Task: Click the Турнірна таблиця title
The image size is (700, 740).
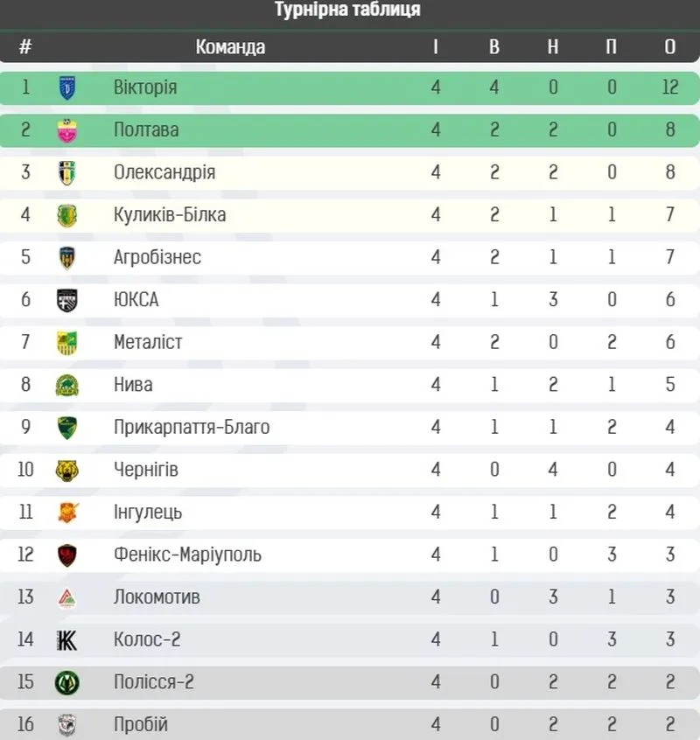Action: [x=347, y=10]
